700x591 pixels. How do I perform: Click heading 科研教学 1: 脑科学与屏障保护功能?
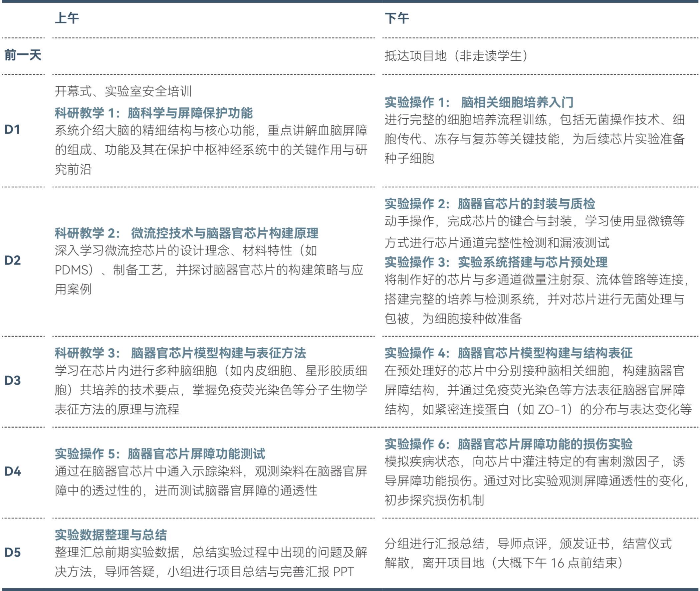(154, 113)
